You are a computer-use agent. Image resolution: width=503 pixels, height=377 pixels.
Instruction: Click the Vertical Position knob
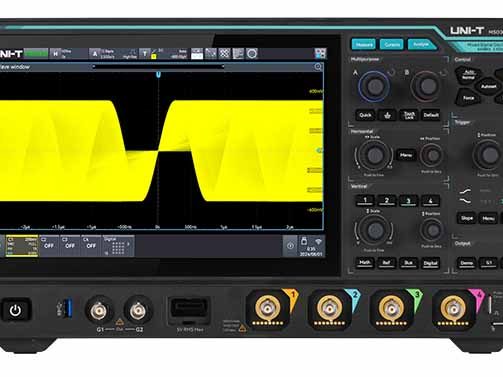432,230
